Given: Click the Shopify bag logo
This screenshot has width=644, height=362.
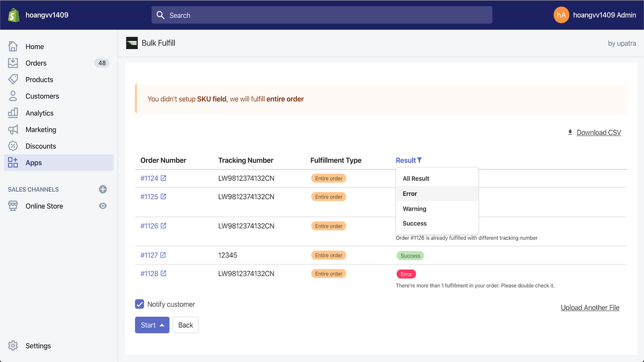Looking at the screenshot, I should [x=14, y=15].
